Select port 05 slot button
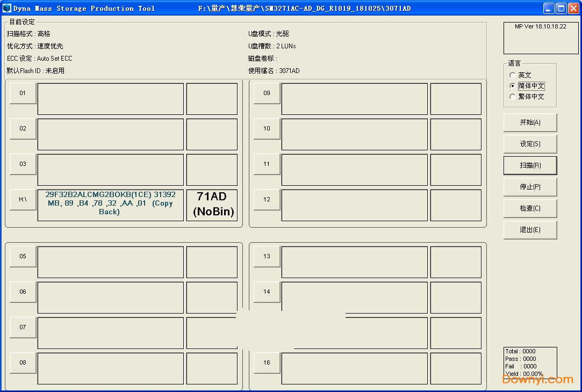The width and height of the screenshot is (582, 392). coord(23,257)
